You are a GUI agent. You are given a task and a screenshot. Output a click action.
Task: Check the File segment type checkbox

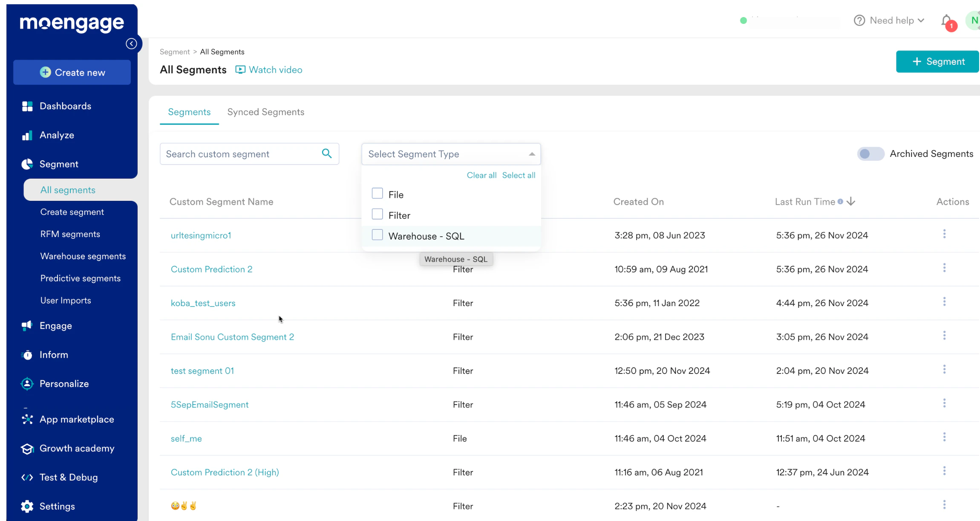click(x=377, y=194)
